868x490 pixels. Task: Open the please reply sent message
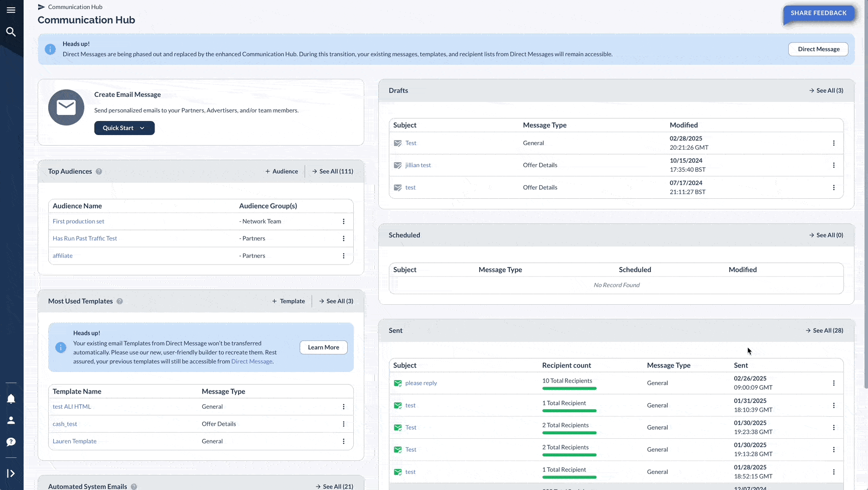tap(421, 383)
